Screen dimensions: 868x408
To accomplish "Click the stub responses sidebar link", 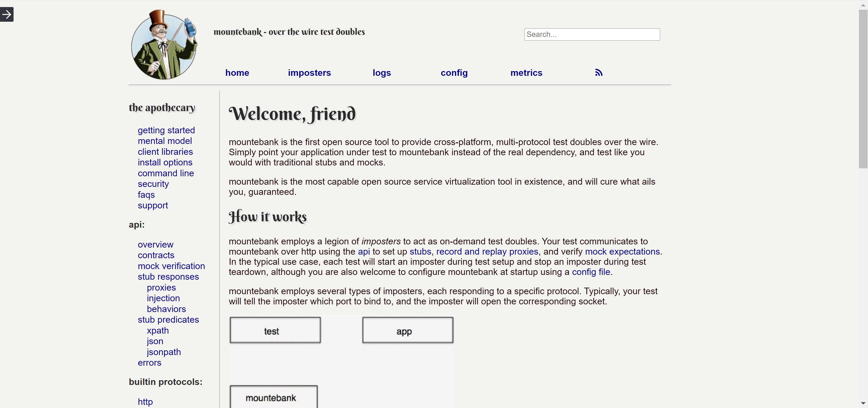I will pyautogui.click(x=168, y=277).
